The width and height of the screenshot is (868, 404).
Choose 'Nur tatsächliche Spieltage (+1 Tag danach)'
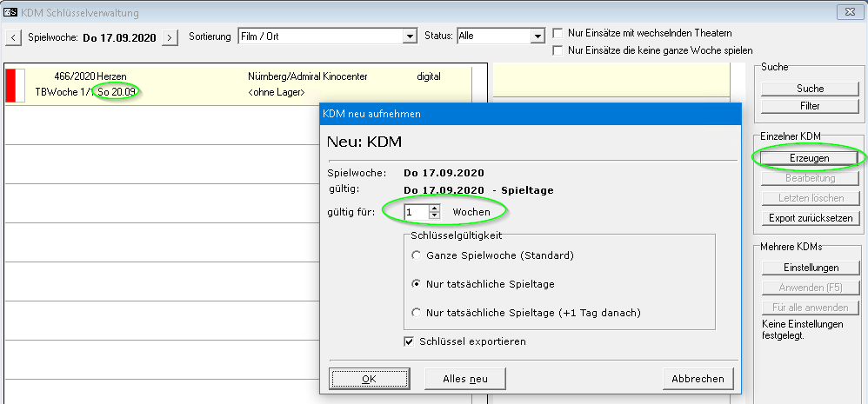tap(417, 312)
